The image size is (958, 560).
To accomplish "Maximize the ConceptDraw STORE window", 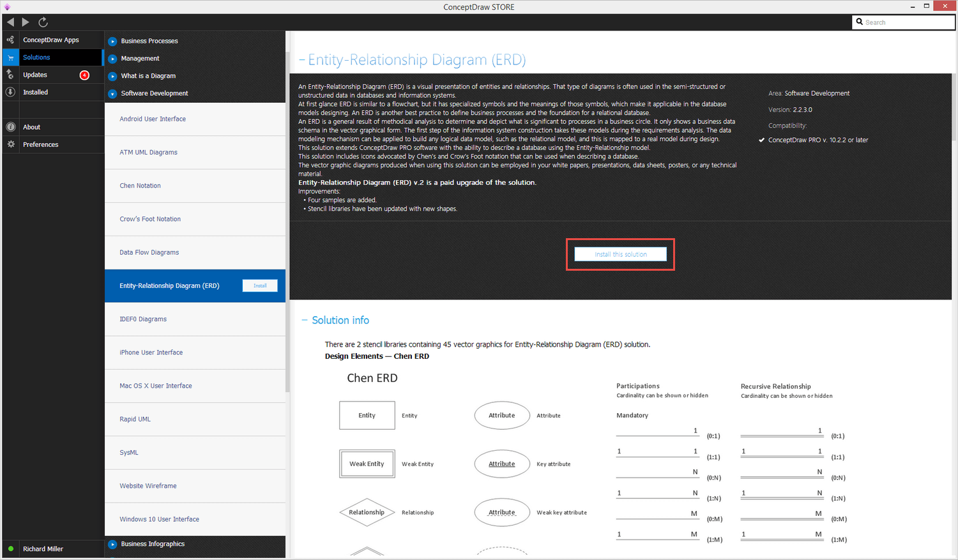I will pos(927,6).
